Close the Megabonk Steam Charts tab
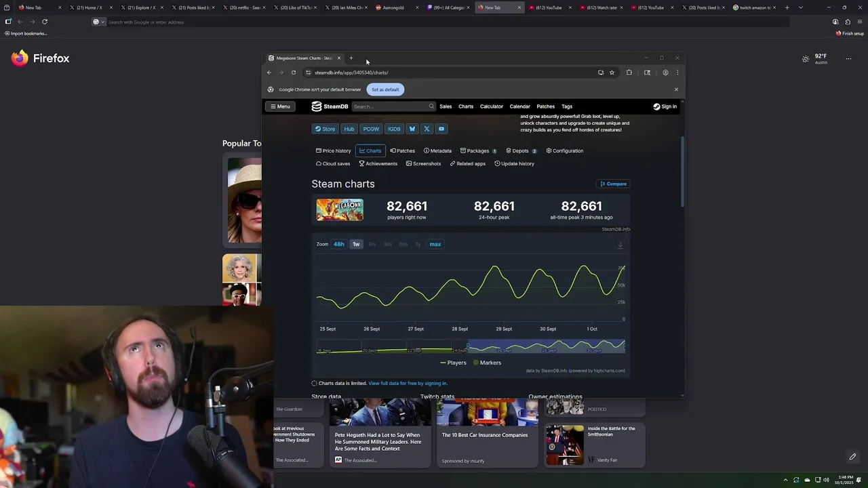The image size is (868, 488). [339, 58]
